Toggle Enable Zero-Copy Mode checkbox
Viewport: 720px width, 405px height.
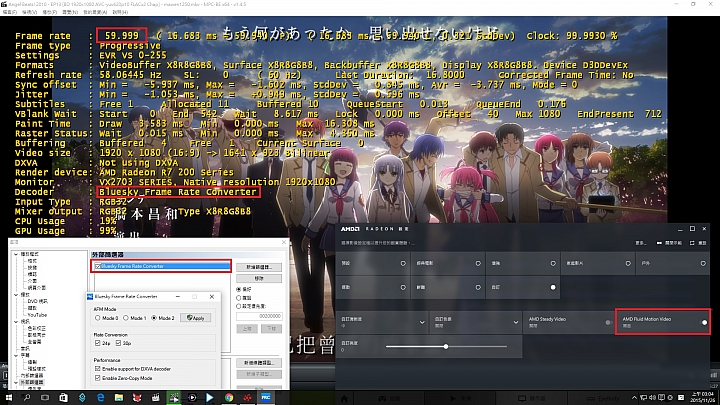pyautogui.click(x=97, y=378)
